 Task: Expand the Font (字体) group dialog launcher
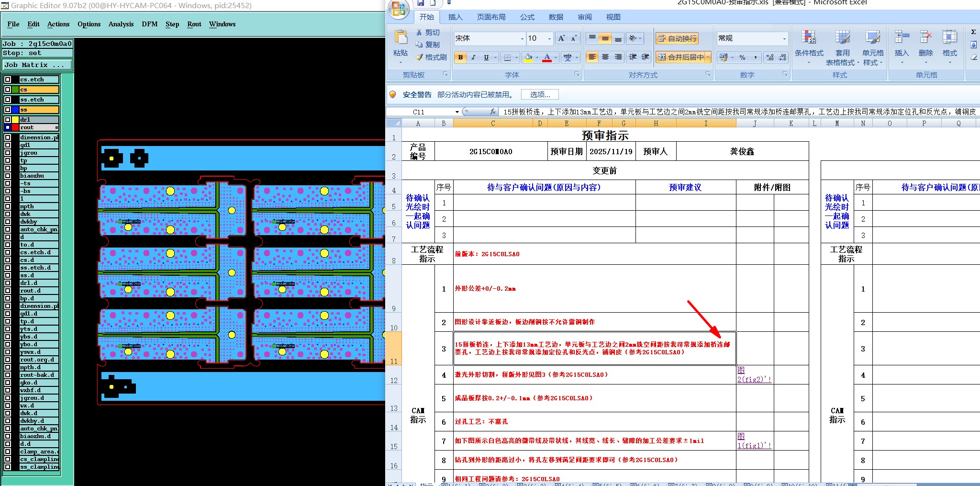pos(577,74)
